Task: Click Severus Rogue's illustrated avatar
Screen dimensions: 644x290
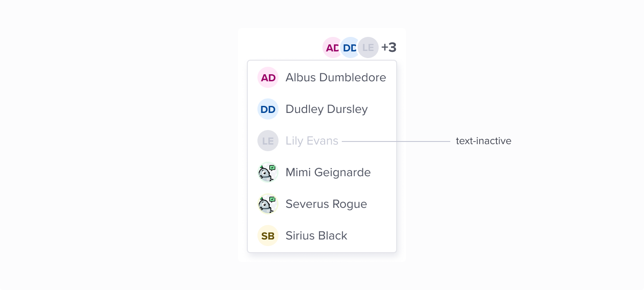Action: [268, 204]
